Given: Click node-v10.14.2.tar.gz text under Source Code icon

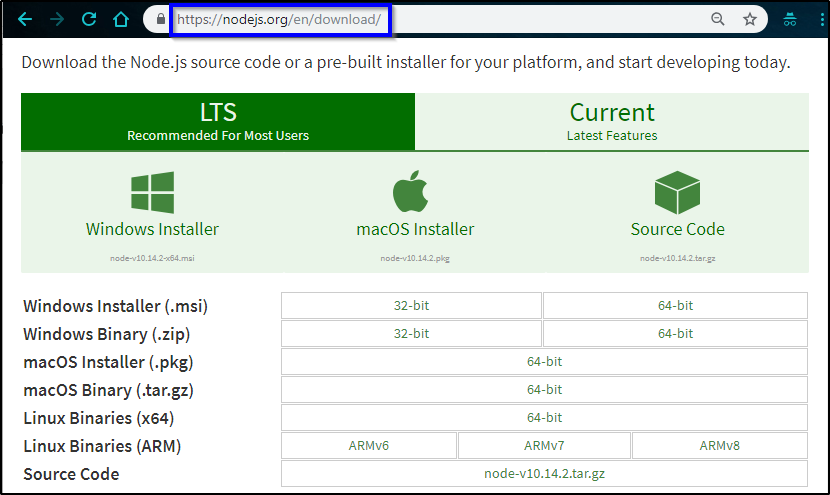Looking at the screenshot, I should tap(678, 258).
